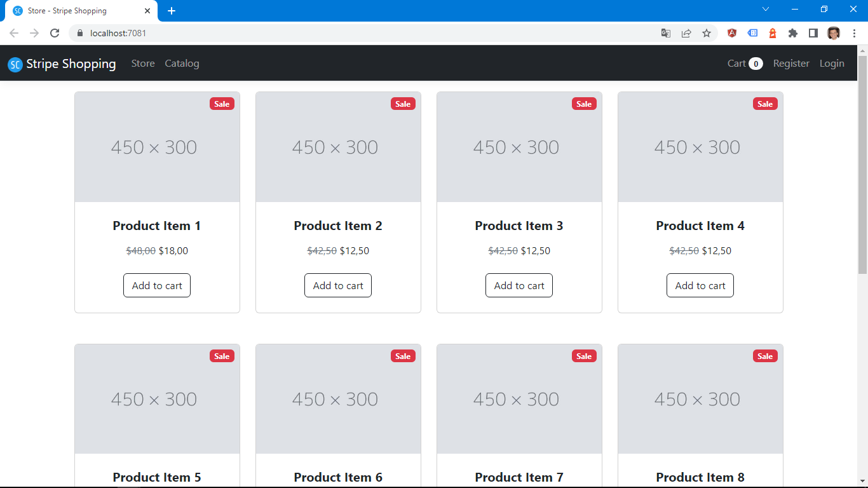This screenshot has width=868, height=488.
Task: Click Product Item 5 placeholder image
Action: coord(157,399)
